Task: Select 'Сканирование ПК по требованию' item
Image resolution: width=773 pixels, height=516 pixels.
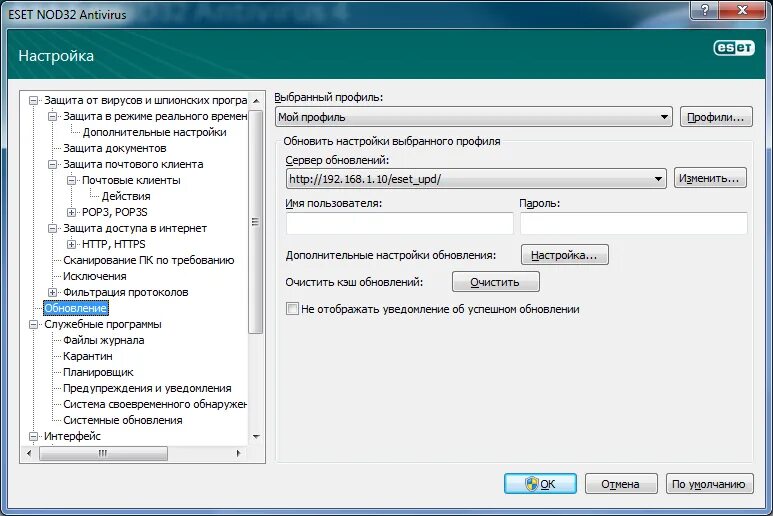Action: click(x=148, y=260)
